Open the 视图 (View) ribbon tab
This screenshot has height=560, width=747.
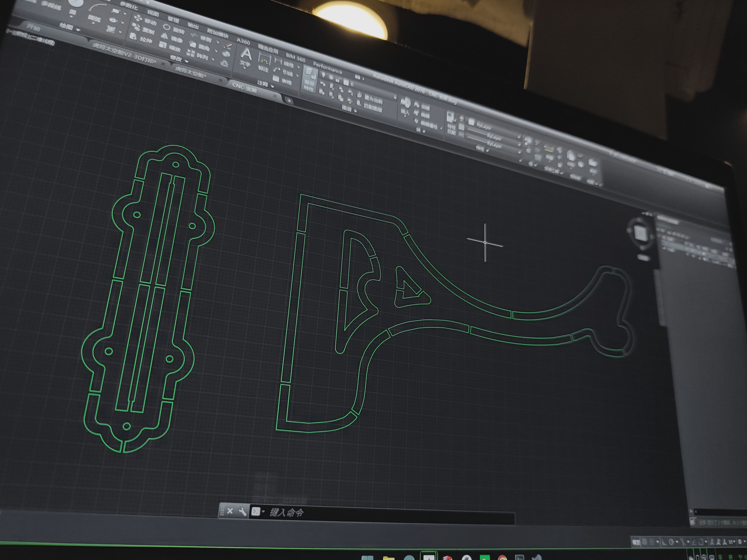coord(153,13)
